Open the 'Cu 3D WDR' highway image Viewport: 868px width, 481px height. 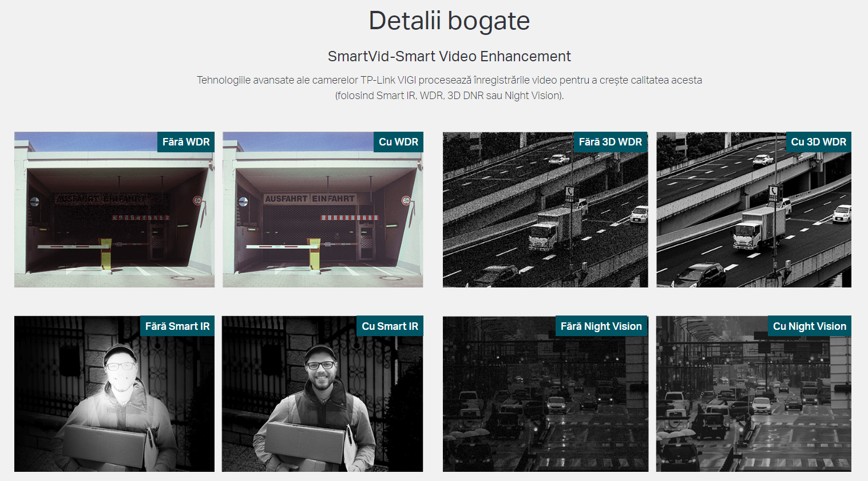click(754, 210)
